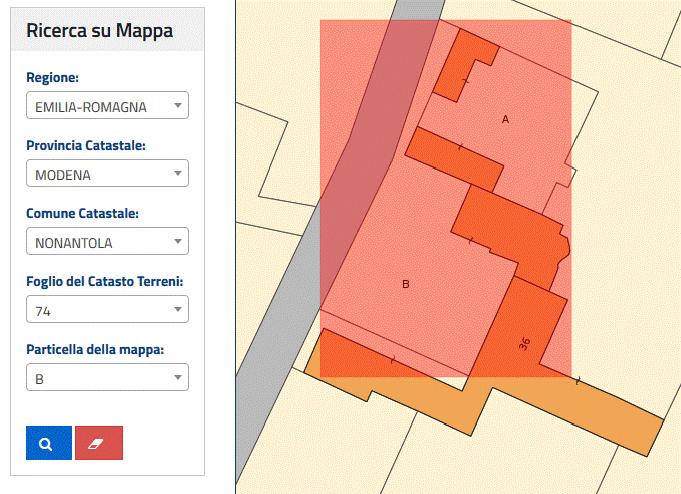Viewport: 681px width, 494px height.
Task: Click the Foglio del Catasto Terreni: label
Action: [x=105, y=281]
